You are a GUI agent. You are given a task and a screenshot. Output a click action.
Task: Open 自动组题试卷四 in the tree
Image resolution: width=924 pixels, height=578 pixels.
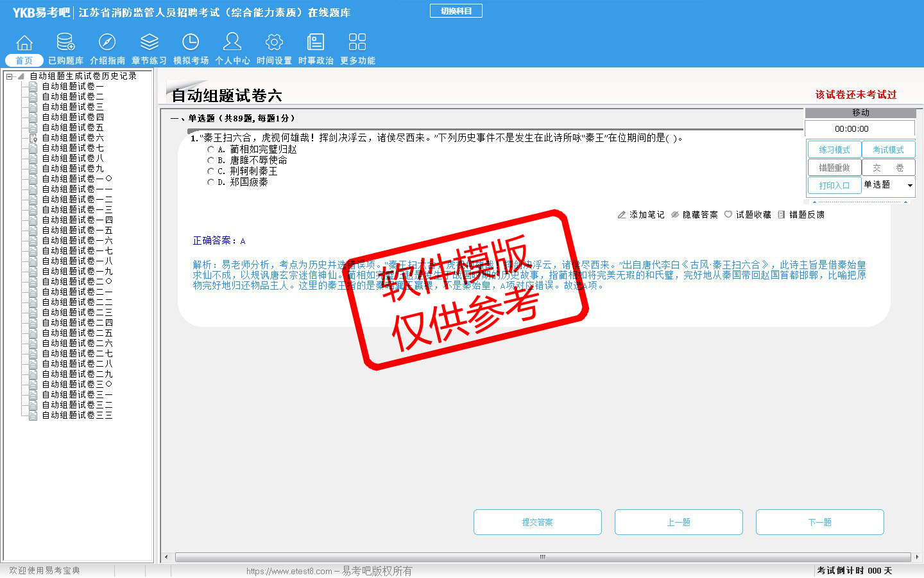(73, 117)
